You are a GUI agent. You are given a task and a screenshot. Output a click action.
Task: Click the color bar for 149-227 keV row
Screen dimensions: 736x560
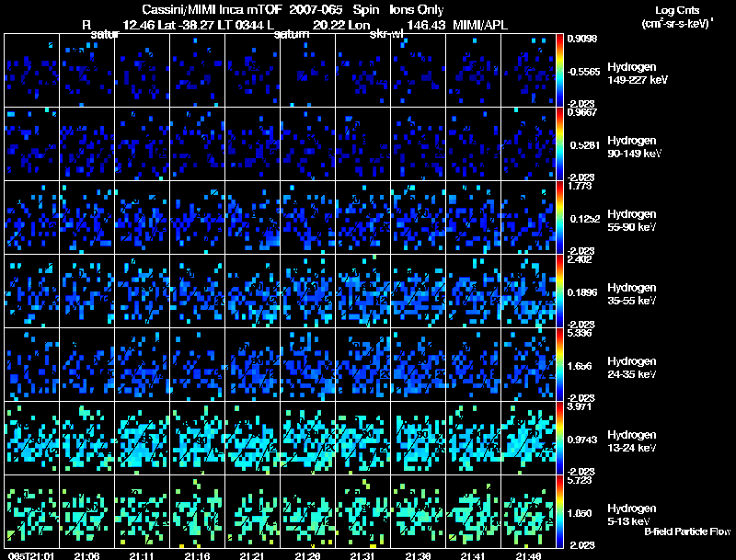[x=559, y=71]
